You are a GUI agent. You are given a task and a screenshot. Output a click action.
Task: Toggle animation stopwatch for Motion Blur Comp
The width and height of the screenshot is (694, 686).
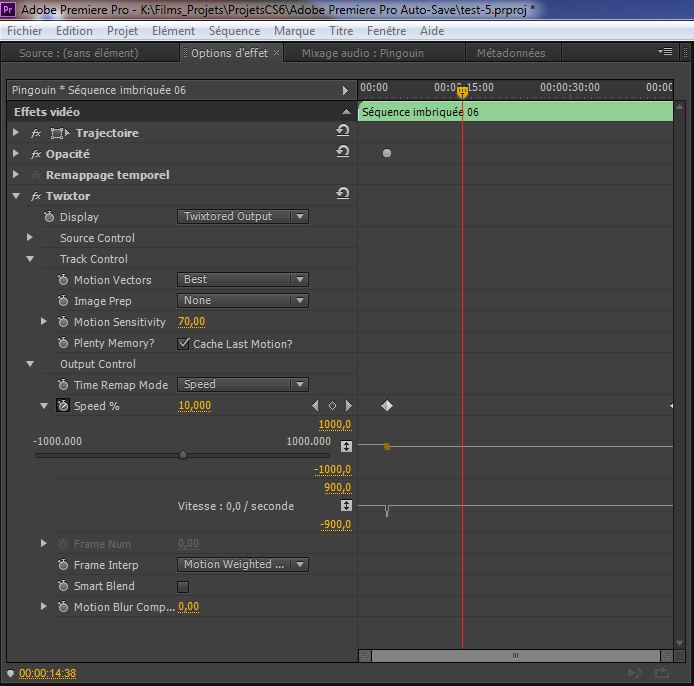coord(63,607)
